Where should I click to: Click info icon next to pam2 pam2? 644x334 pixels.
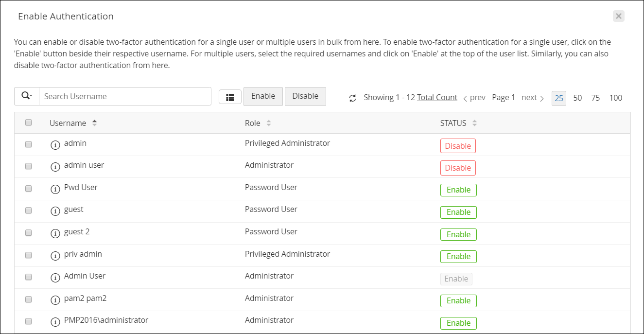point(55,299)
